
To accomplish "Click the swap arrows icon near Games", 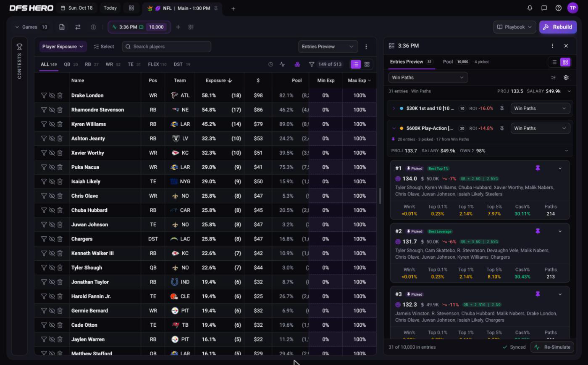I will coord(78,27).
